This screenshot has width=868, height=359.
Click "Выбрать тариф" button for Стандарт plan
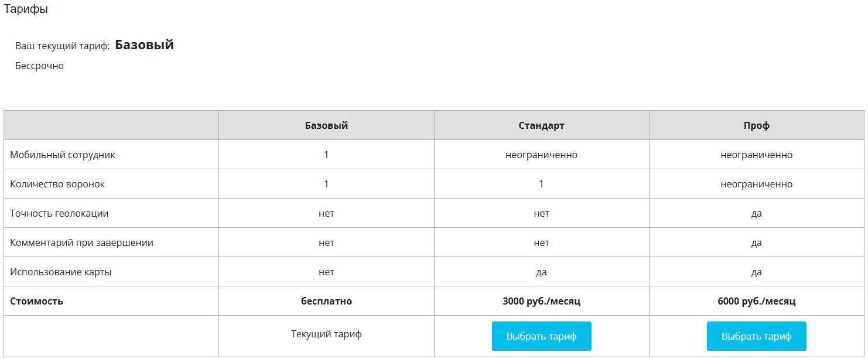(541, 336)
